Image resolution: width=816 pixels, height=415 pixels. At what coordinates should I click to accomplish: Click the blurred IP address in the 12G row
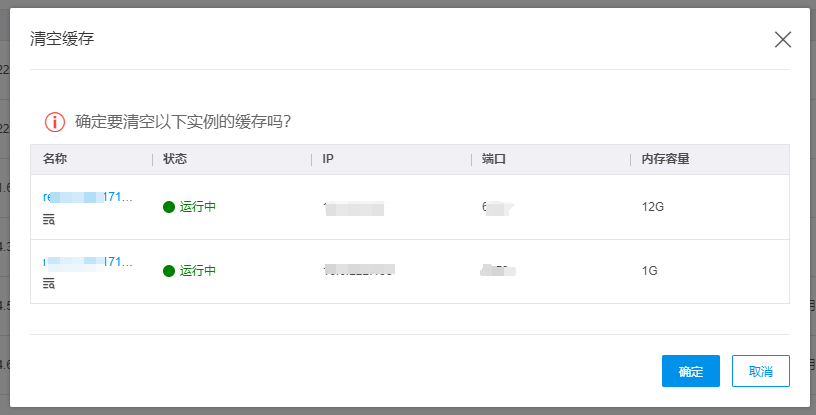tap(354, 208)
